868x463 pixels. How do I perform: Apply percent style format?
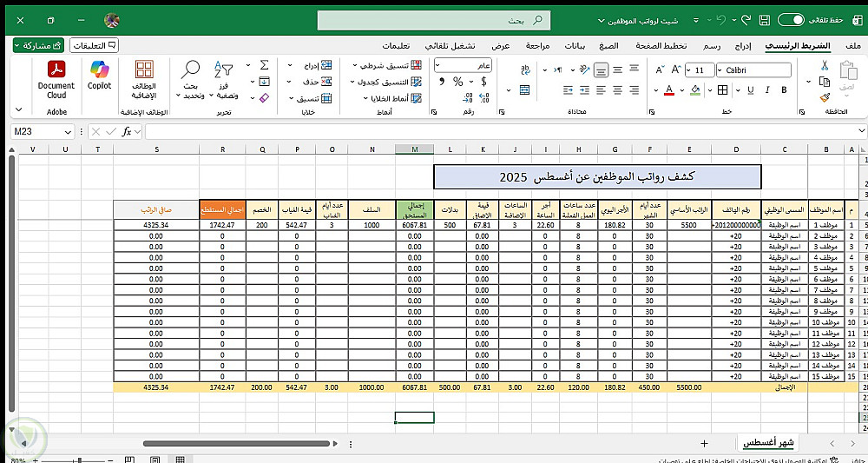pyautogui.click(x=457, y=82)
